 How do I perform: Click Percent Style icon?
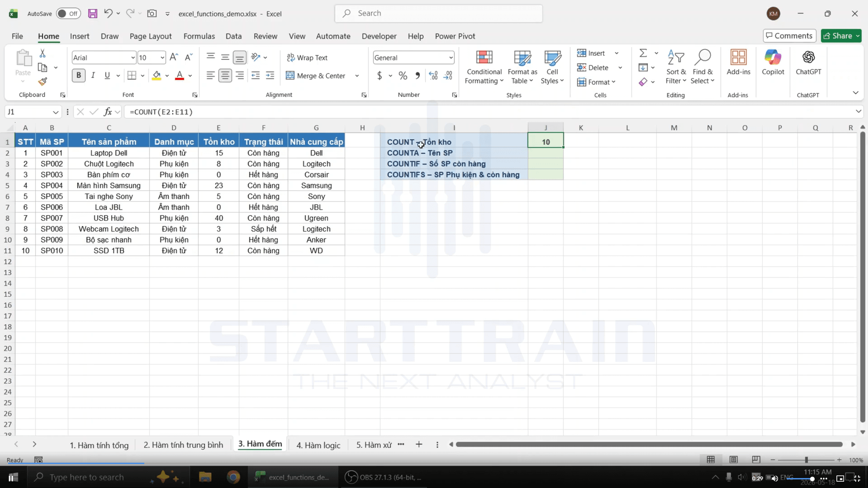point(403,76)
